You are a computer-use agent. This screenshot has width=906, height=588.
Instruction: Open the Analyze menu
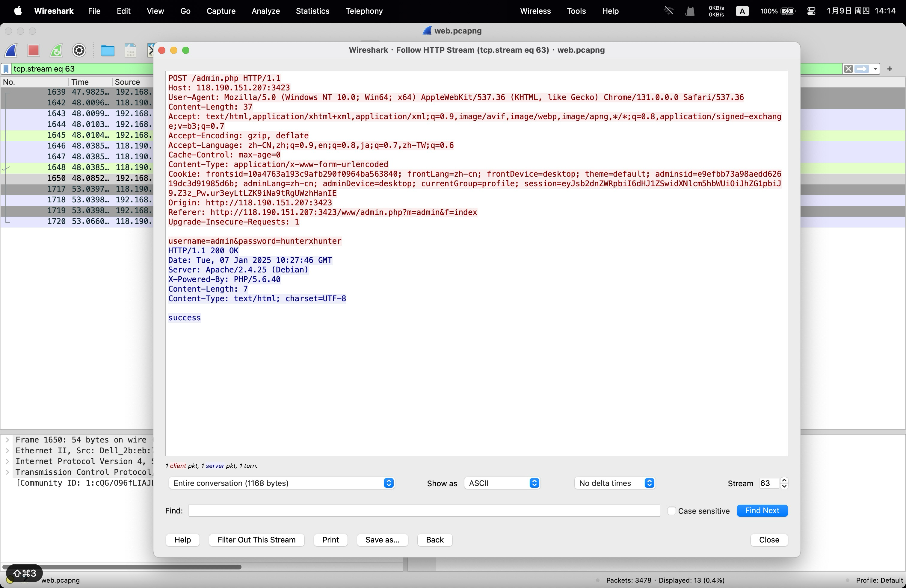tap(266, 11)
